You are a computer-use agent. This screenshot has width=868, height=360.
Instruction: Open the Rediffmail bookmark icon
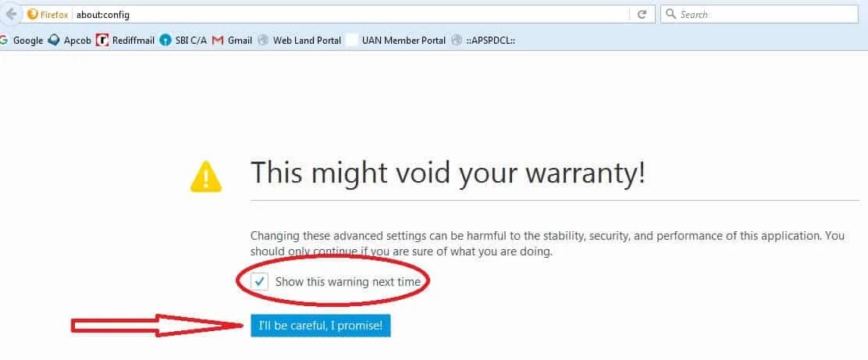coord(101,40)
